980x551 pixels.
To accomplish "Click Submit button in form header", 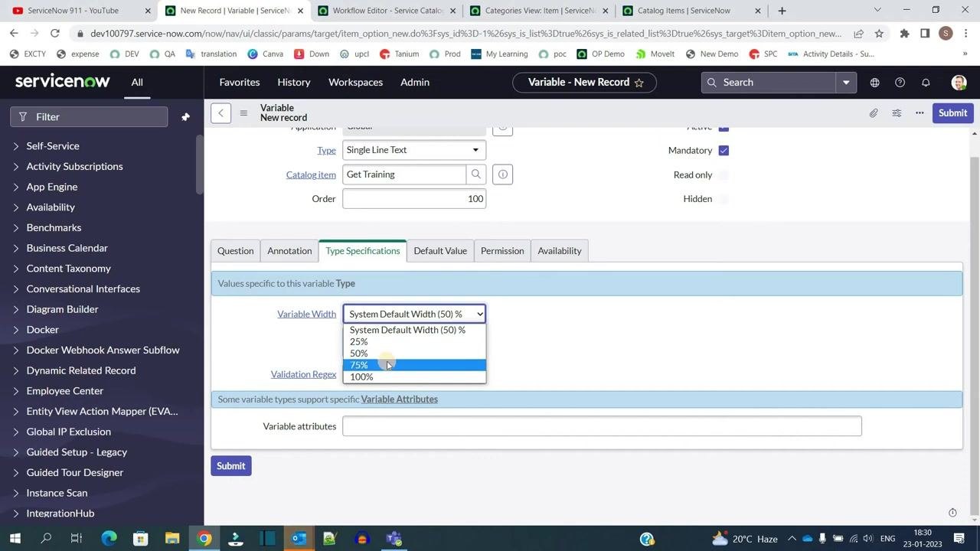I will [x=952, y=113].
